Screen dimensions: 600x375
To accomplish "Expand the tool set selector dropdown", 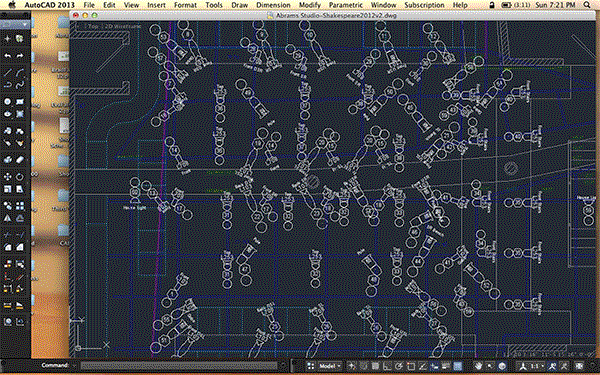I will (15, 24).
